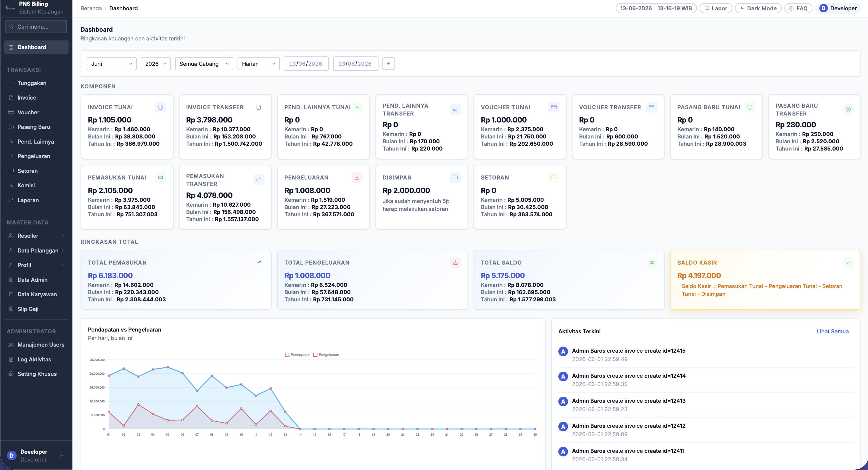Click the Pend. Lainnya Tunai cash icon

pyautogui.click(x=357, y=107)
